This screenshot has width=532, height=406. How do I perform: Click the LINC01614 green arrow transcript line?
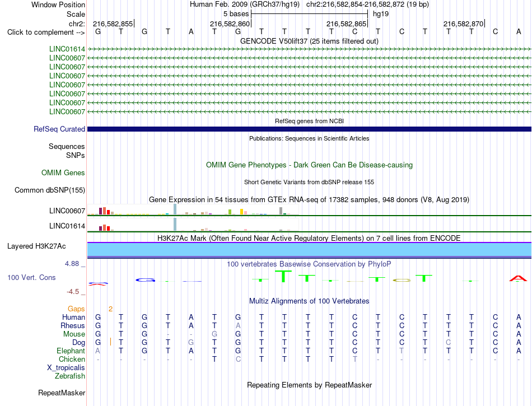(309, 49)
